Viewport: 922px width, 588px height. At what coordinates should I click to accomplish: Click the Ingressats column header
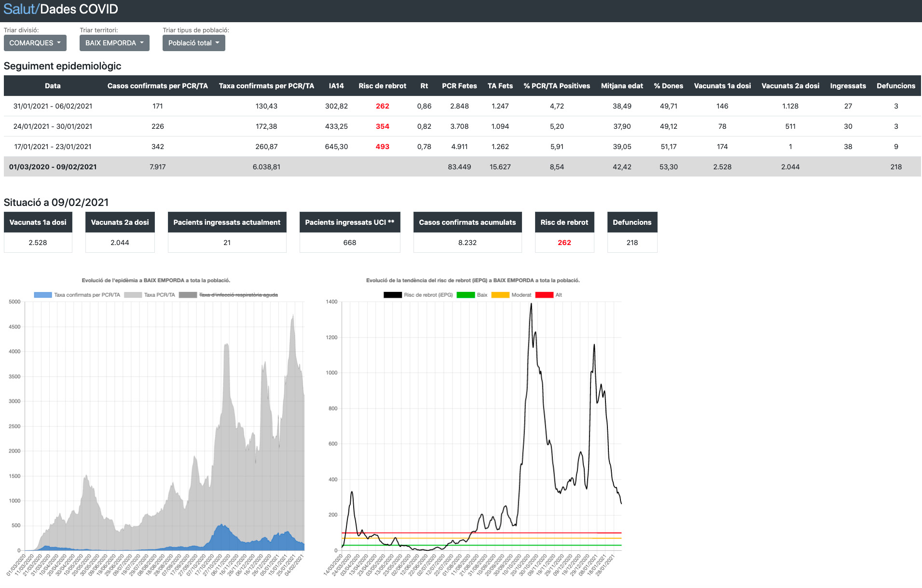point(848,86)
